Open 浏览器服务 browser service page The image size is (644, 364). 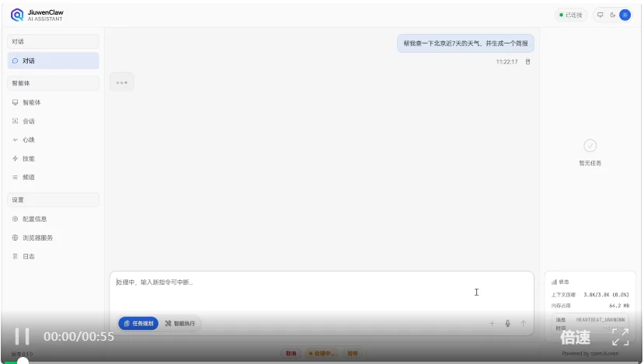click(x=53, y=237)
